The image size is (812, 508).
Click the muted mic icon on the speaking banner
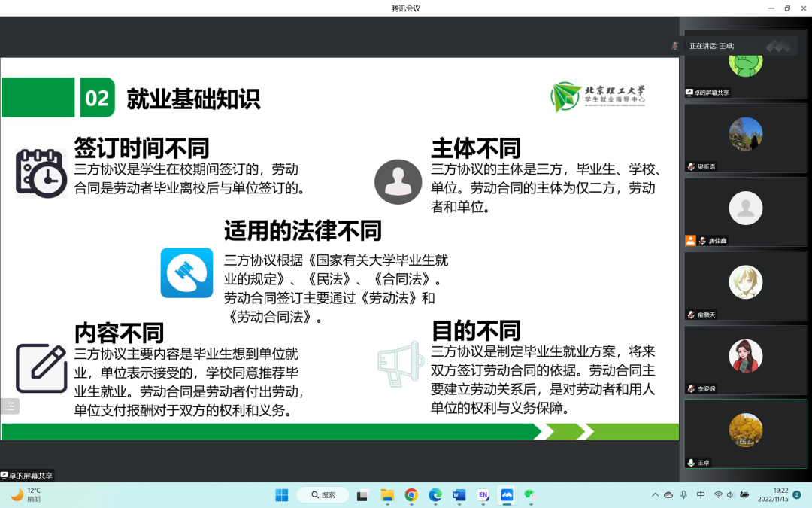pyautogui.click(x=675, y=46)
